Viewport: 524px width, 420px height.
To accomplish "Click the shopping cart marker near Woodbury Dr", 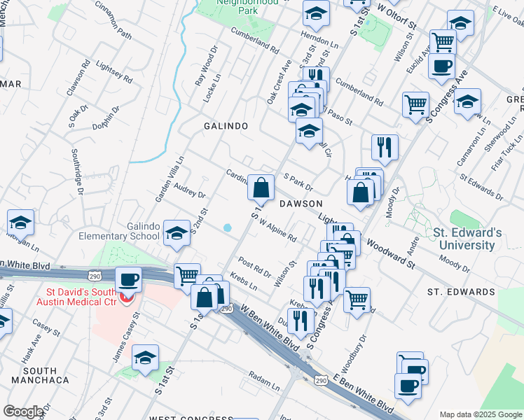I will [x=357, y=301].
